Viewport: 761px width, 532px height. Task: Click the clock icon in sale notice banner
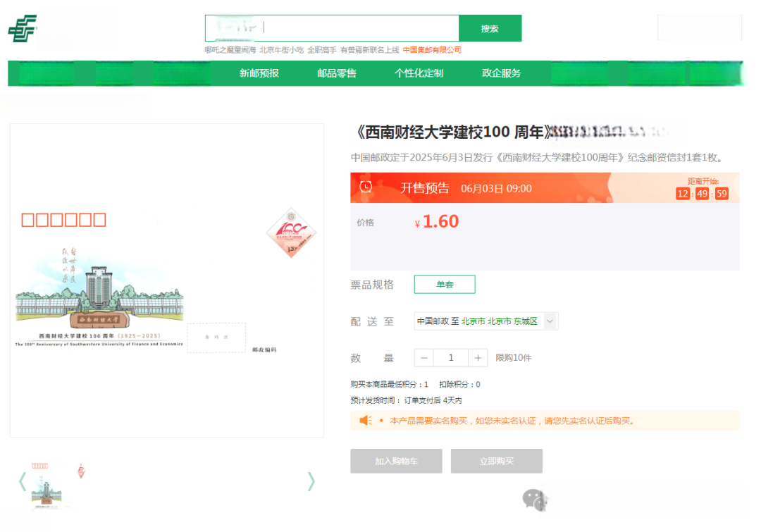click(366, 187)
